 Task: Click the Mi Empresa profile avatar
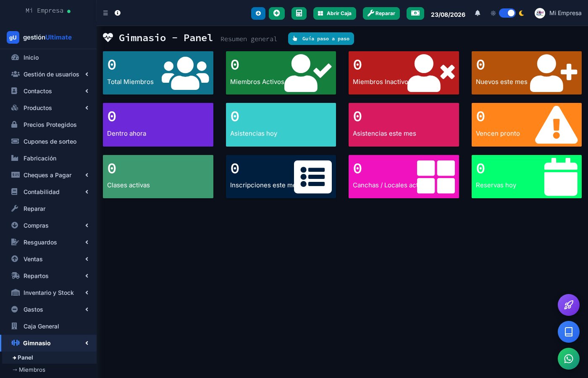tap(540, 13)
